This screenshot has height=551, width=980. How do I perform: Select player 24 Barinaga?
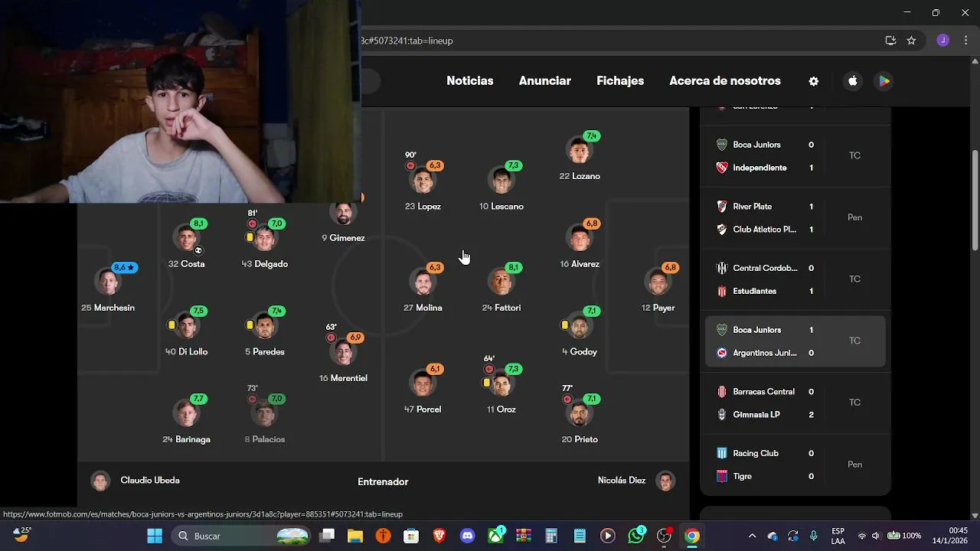pyautogui.click(x=187, y=421)
